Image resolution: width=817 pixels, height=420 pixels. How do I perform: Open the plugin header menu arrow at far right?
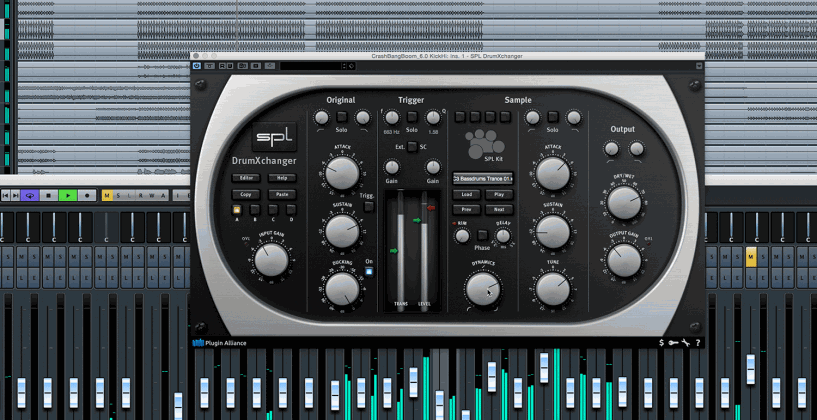(x=699, y=66)
